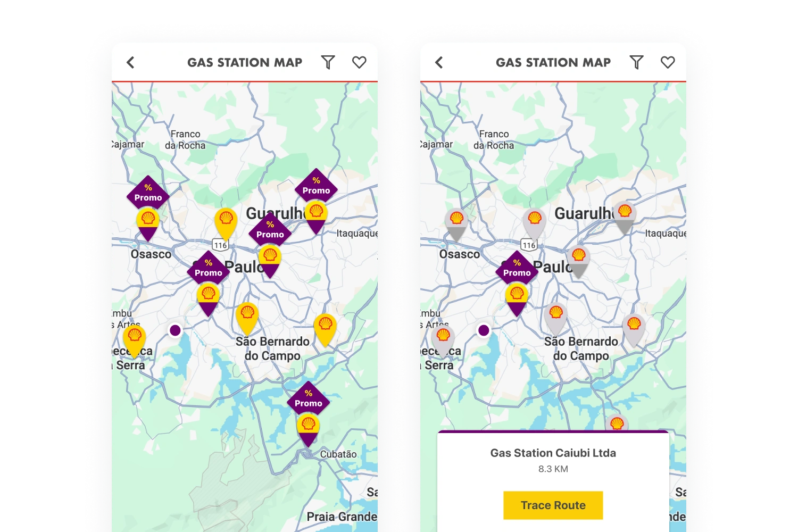Tap Promo badge above Cubatão, left map
This screenshot has width=798, height=532.
pyautogui.click(x=309, y=399)
